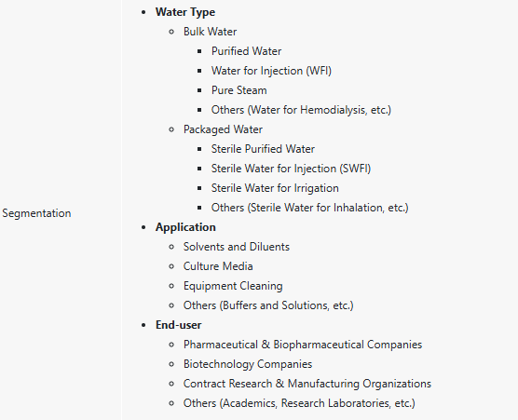
Task: Click the Purified Water entry
Action: pos(247,51)
